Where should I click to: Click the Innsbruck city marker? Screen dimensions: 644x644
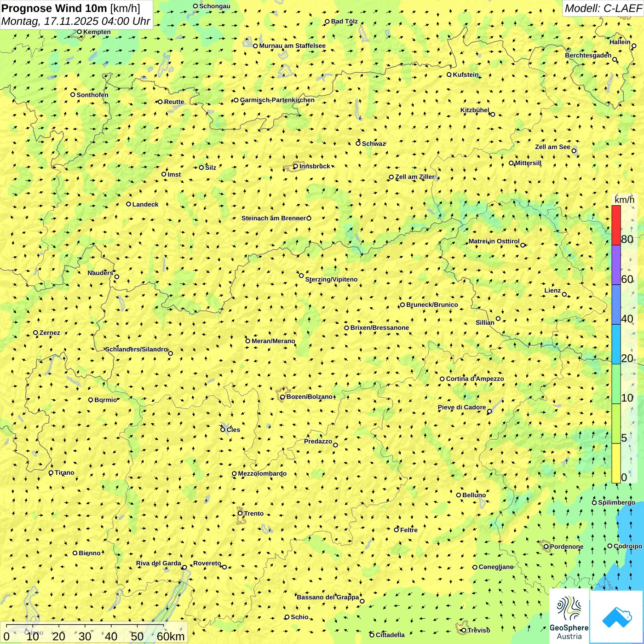pyautogui.click(x=296, y=167)
